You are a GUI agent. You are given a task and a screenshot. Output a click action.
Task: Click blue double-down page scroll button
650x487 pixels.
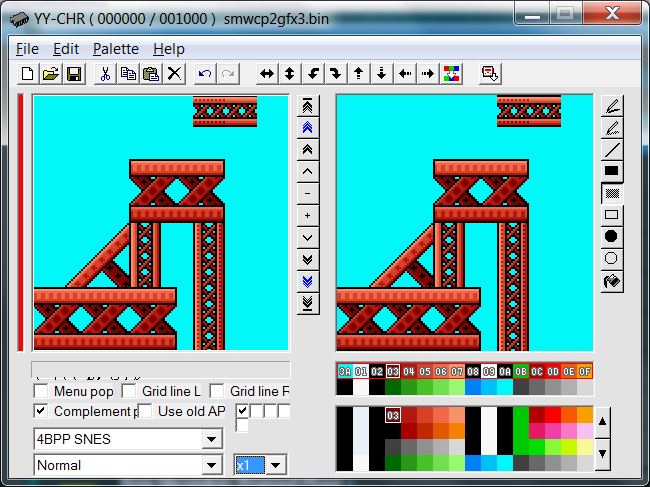click(308, 282)
